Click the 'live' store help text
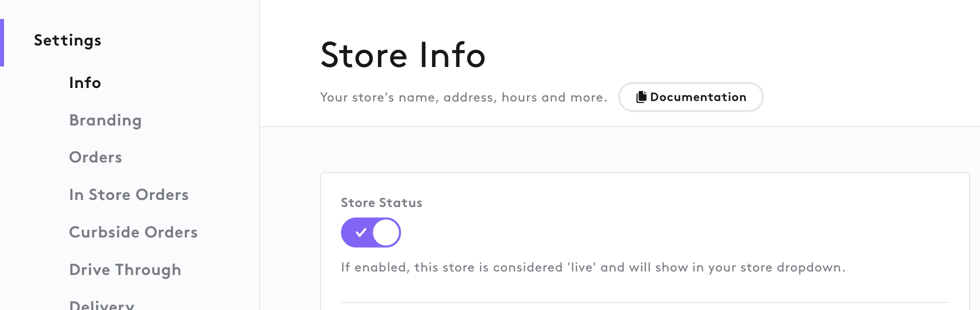This screenshot has width=980, height=310. pyautogui.click(x=593, y=267)
